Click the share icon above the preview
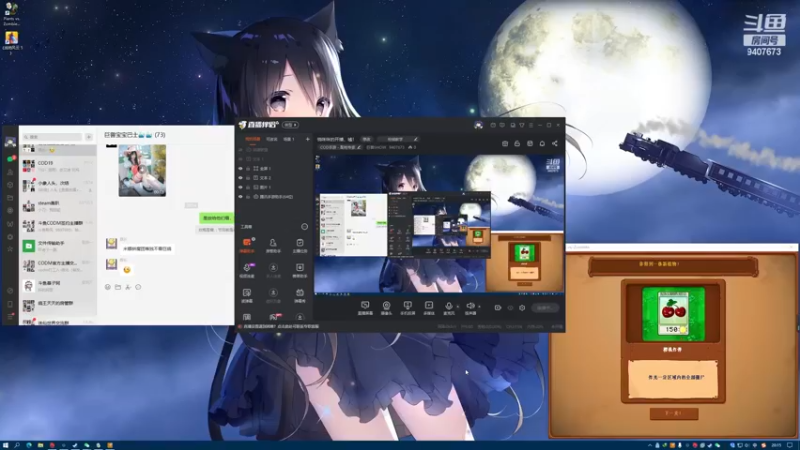The width and height of the screenshot is (800, 450). point(555,143)
